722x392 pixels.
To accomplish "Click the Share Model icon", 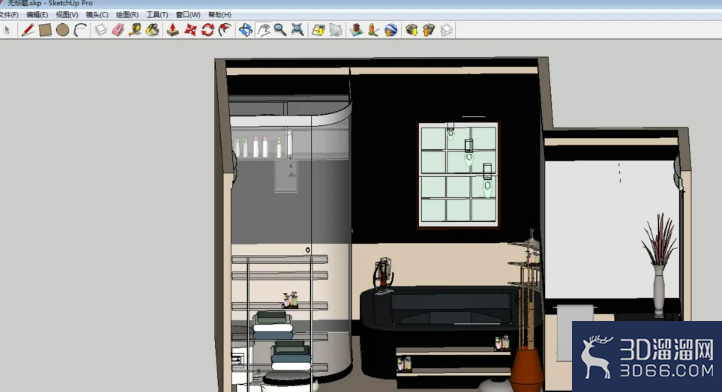I will pos(429,30).
